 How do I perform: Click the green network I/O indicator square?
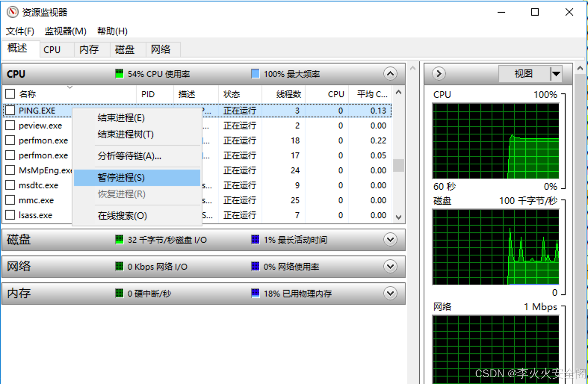(119, 266)
